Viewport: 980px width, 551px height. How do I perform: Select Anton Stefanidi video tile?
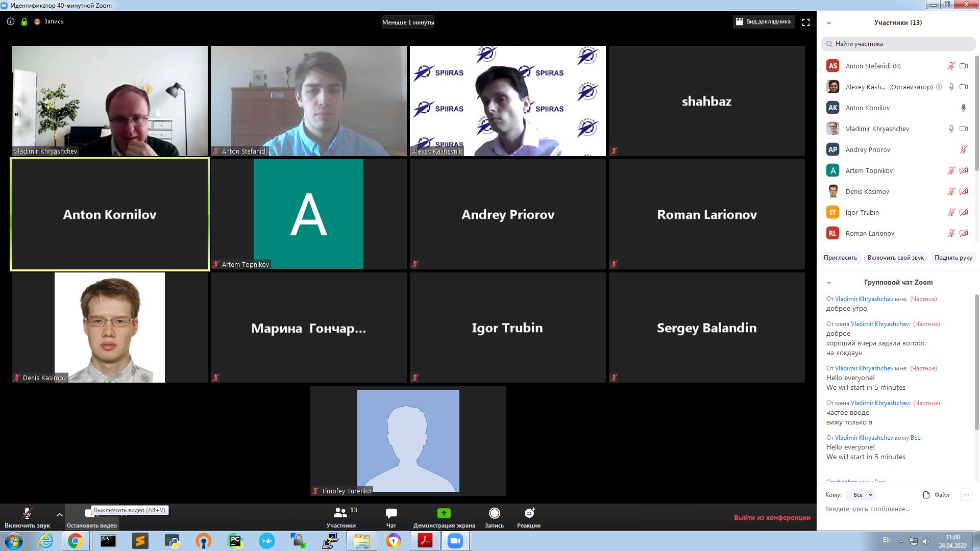[x=309, y=101]
